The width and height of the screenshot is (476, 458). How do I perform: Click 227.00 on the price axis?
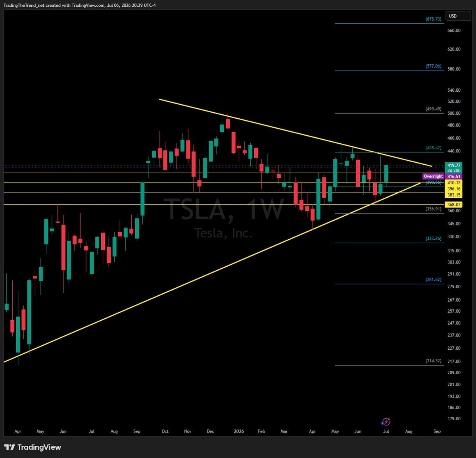pos(454,348)
